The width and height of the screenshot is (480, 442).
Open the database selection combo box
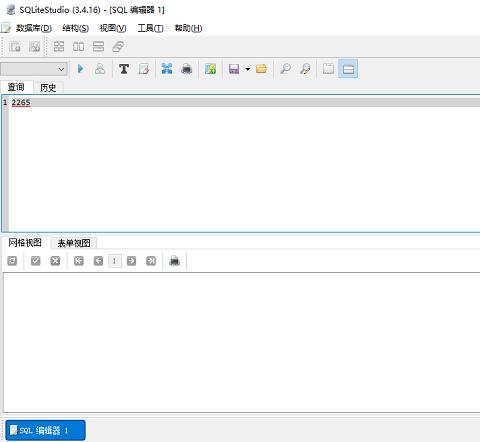[34, 69]
